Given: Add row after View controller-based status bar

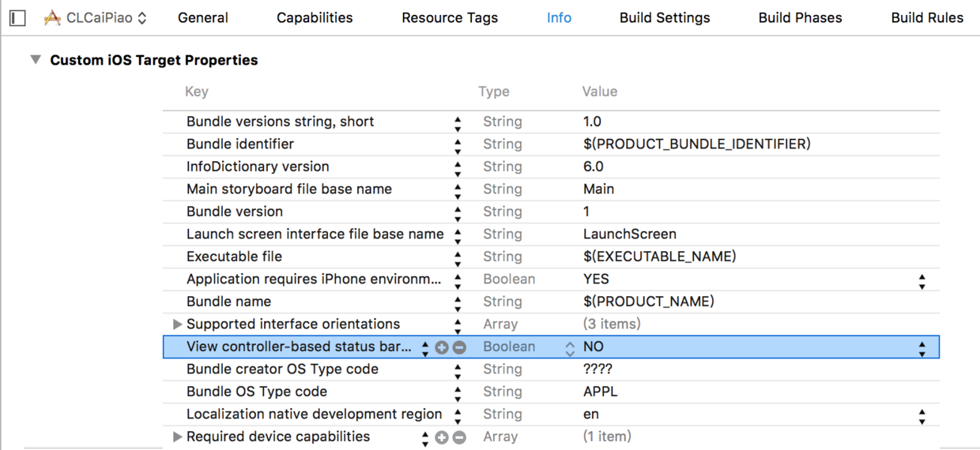Looking at the screenshot, I should [442, 347].
